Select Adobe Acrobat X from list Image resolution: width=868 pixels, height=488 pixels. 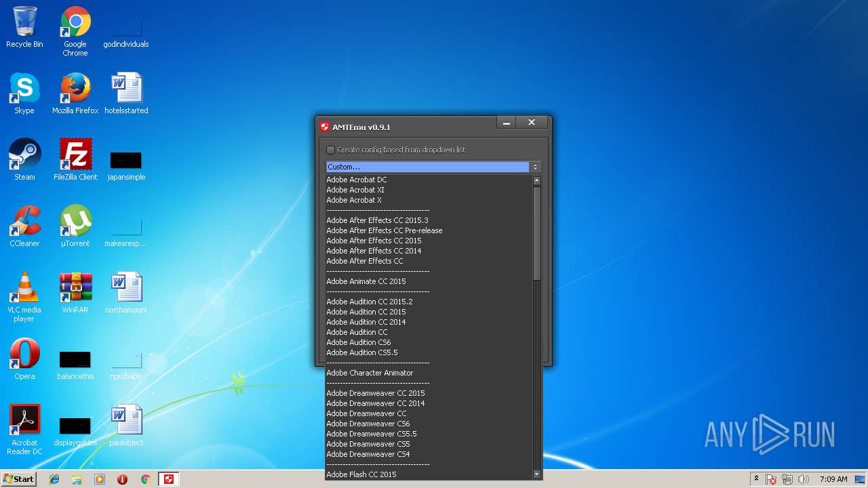click(x=429, y=200)
